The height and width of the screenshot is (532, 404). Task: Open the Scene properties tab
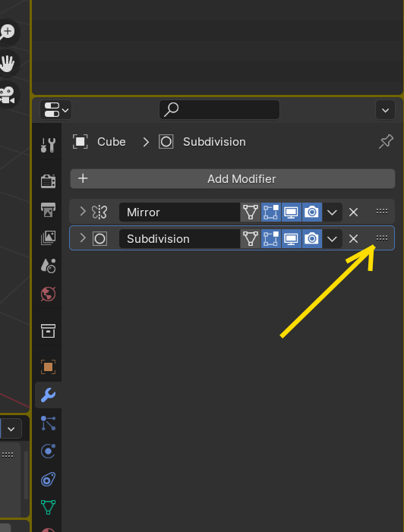48,266
